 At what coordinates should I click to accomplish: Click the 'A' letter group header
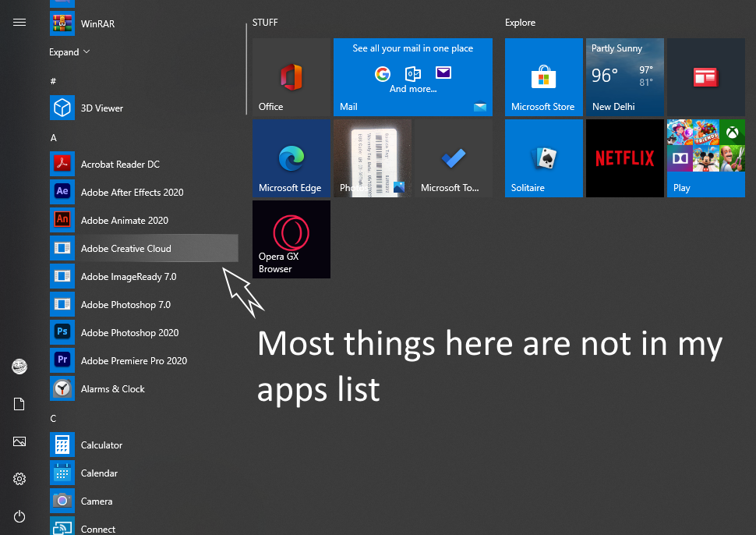click(54, 138)
